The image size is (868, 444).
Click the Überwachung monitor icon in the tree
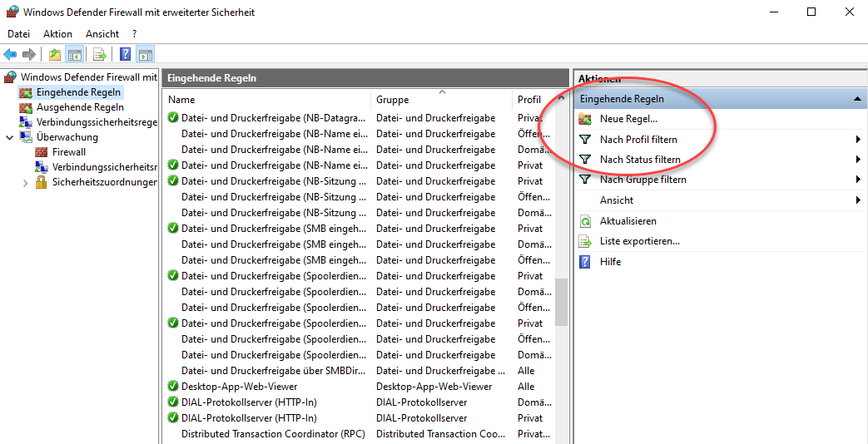click(26, 137)
